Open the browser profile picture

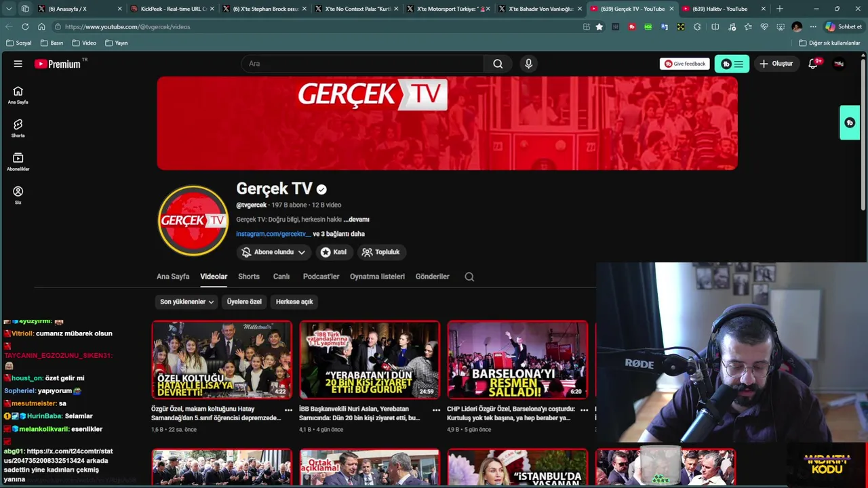[x=797, y=26]
